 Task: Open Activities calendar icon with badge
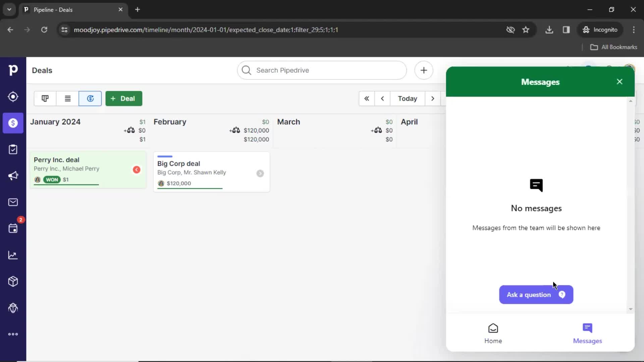tap(13, 228)
